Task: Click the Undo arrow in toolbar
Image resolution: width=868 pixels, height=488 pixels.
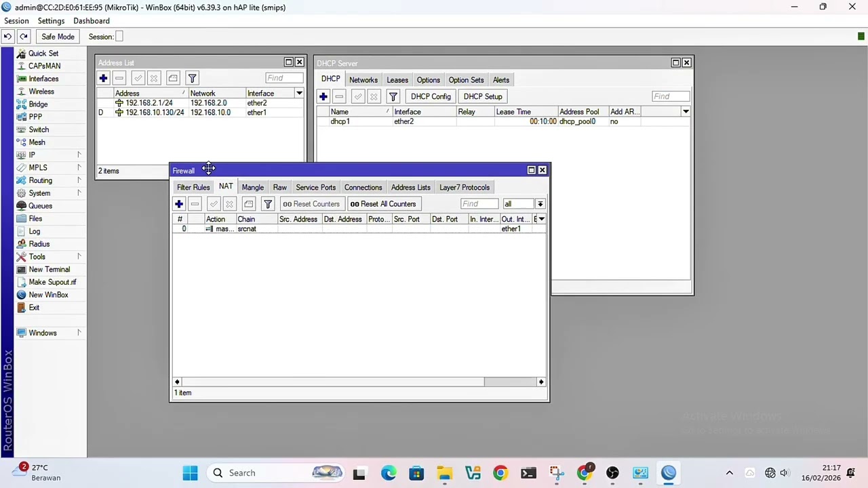Action: [7, 37]
